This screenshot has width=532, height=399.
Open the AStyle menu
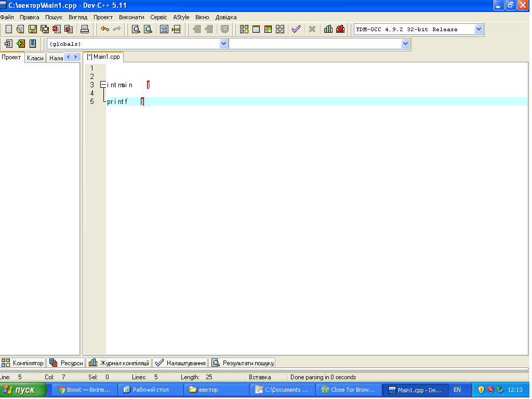(x=181, y=17)
